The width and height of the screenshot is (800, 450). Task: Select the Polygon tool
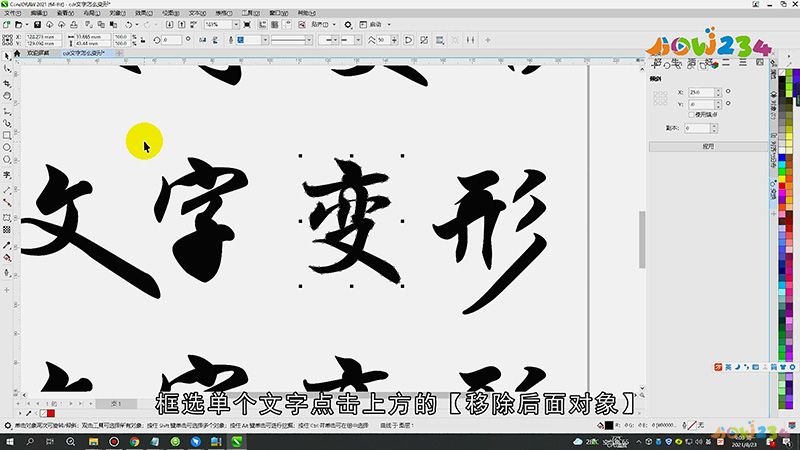click(7, 160)
